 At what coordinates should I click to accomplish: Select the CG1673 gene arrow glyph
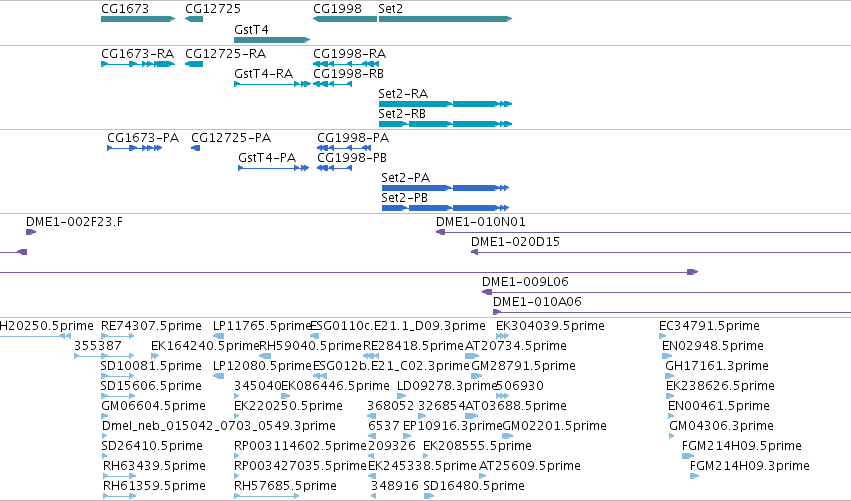138,19
